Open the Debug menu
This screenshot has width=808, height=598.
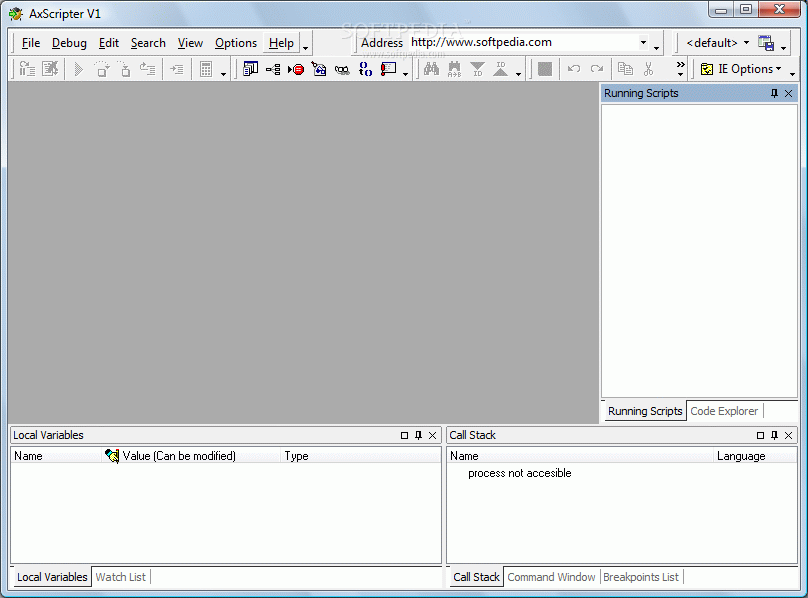[69, 43]
